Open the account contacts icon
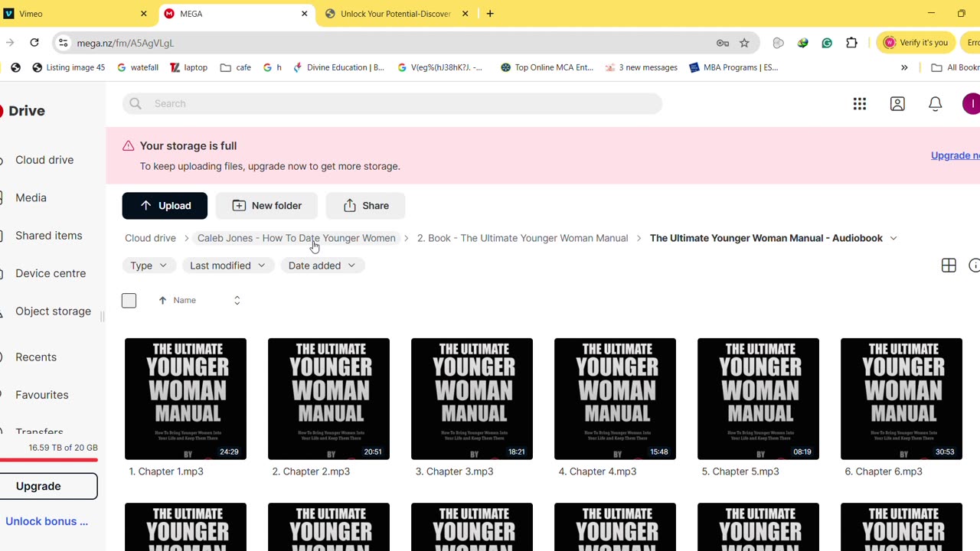The height and width of the screenshot is (551, 980). point(897,104)
